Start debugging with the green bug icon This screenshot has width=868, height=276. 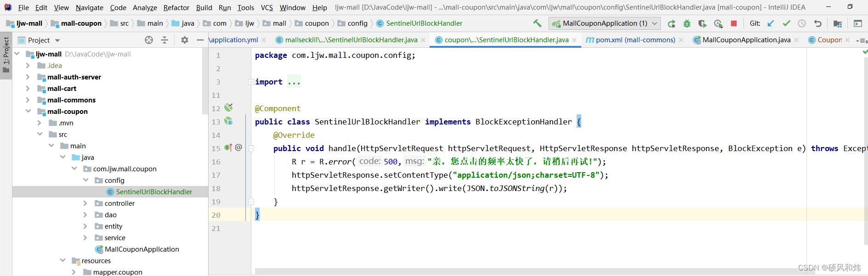[687, 23]
